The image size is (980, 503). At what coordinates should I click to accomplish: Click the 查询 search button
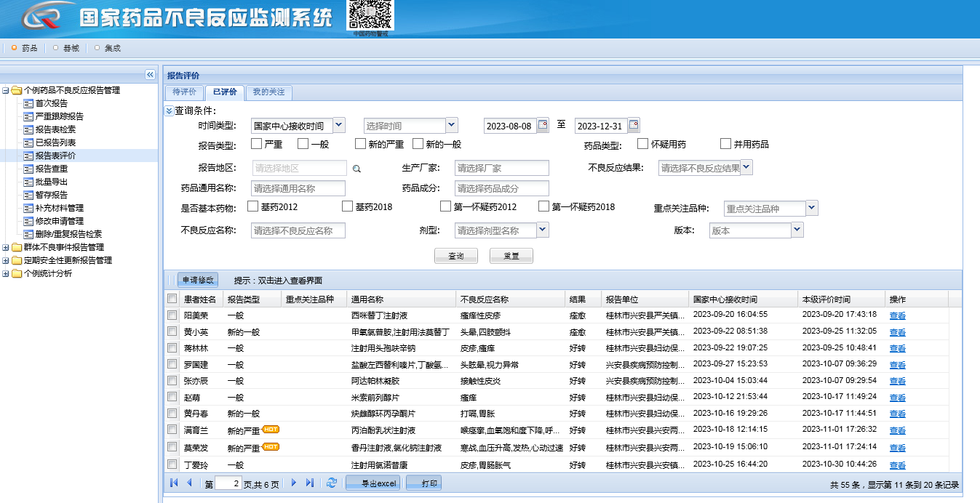[x=456, y=256]
